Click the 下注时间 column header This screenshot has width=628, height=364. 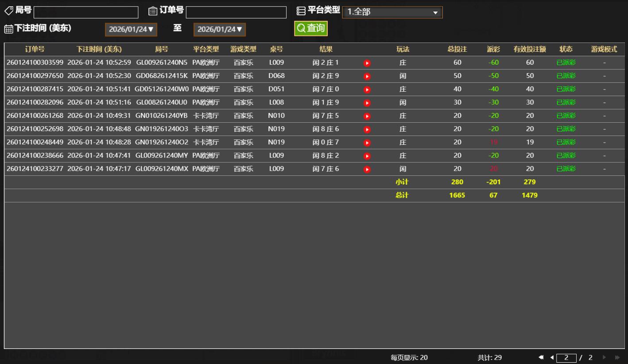point(99,49)
